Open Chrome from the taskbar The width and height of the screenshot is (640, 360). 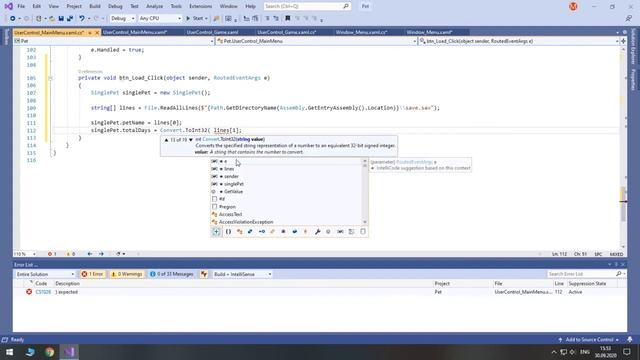tap(49, 351)
